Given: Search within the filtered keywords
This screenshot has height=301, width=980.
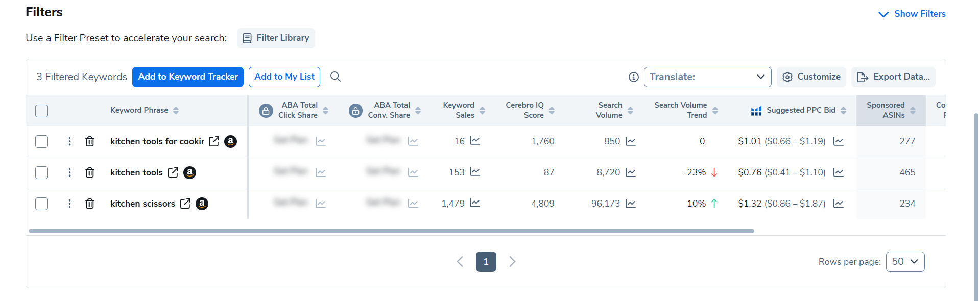Looking at the screenshot, I should (336, 77).
